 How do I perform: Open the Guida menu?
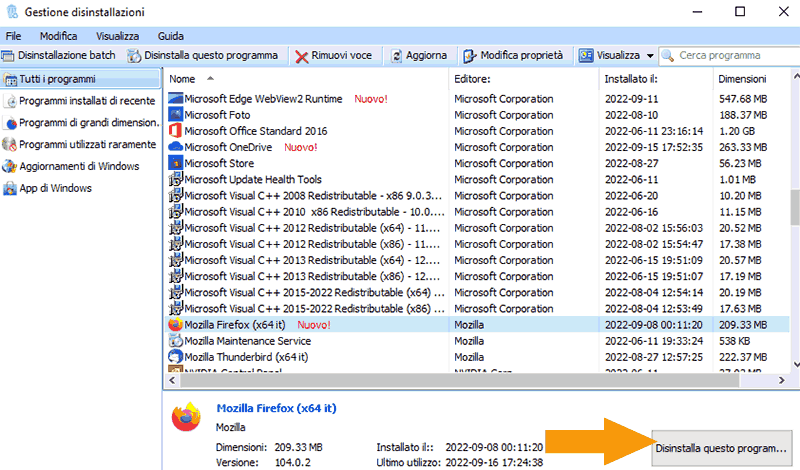coord(171,35)
